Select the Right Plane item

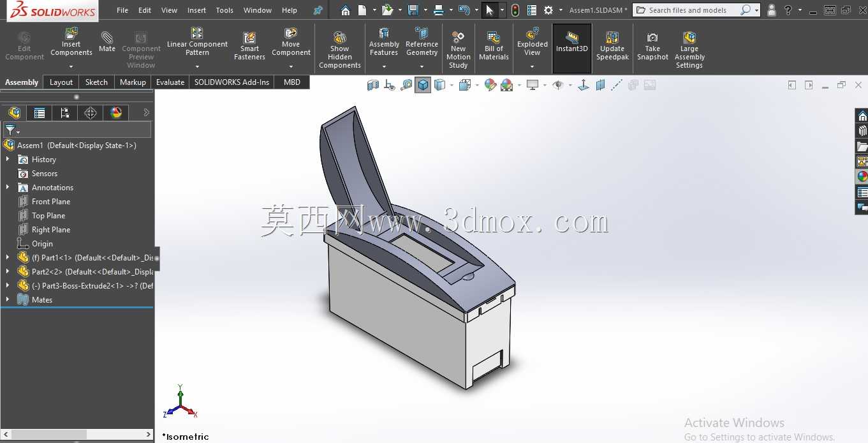coord(51,229)
